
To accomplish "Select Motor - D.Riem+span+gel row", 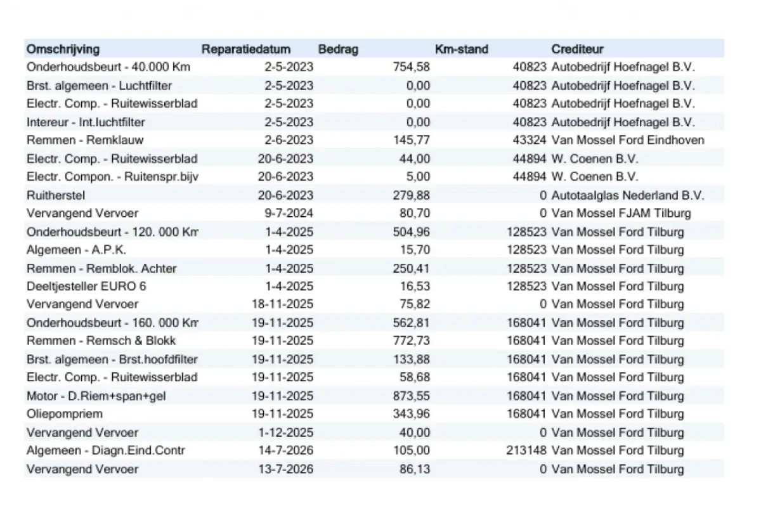I will click(374, 396).
